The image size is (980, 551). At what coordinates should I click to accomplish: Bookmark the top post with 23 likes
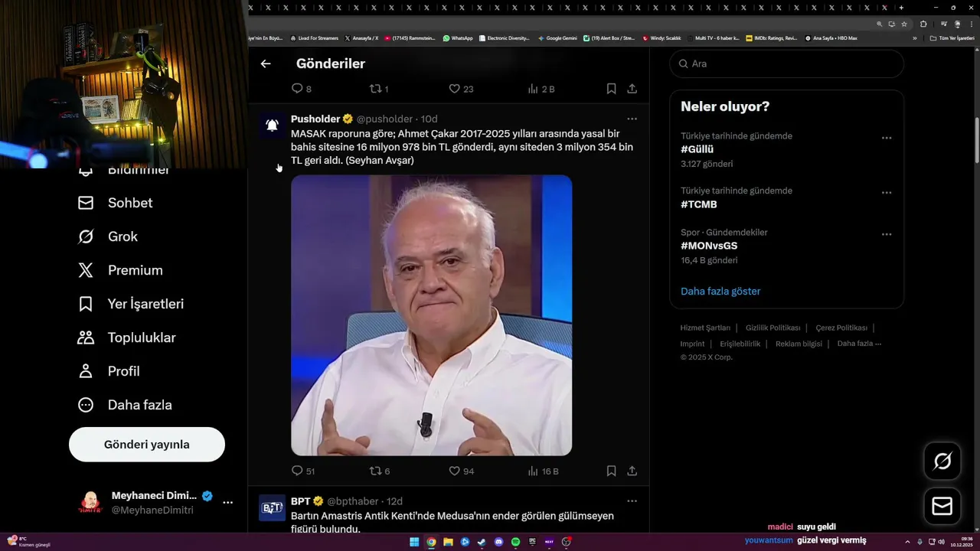click(x=611, y=89)
